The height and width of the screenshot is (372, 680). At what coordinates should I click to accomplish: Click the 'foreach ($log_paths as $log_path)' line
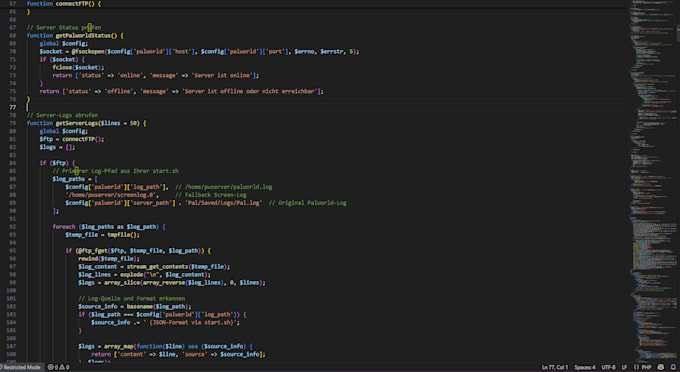109,227
